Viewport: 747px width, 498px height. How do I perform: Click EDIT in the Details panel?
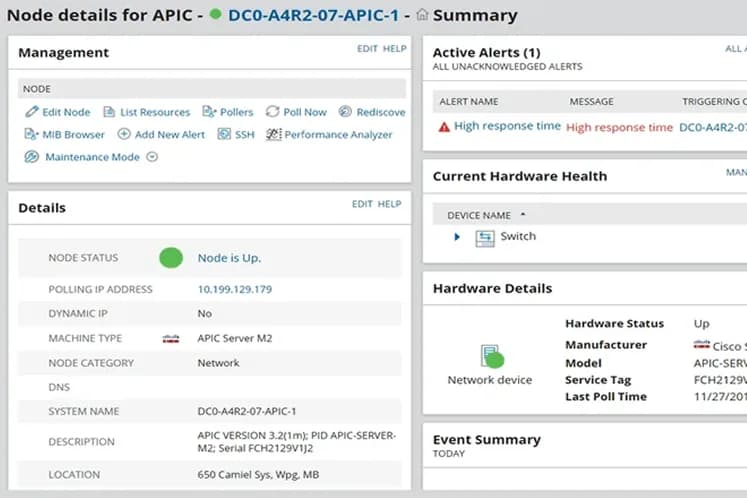tap(362, 204)
